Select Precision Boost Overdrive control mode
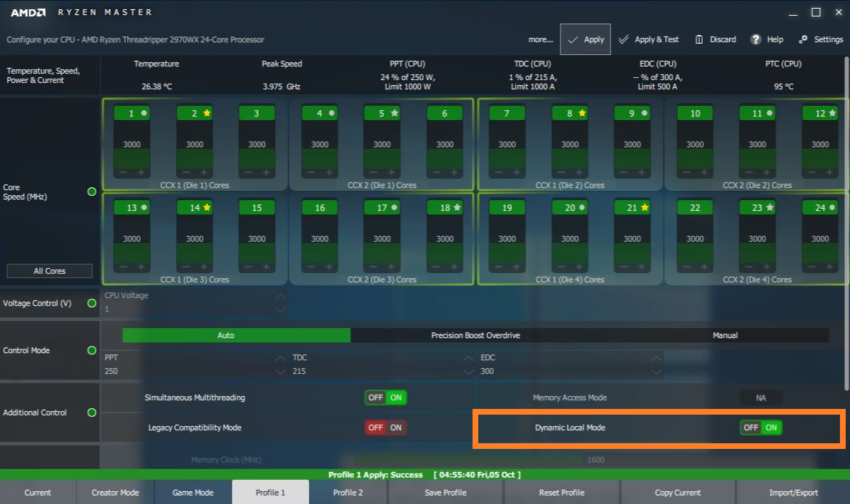The image size is (850, 504). coord(475,335)
